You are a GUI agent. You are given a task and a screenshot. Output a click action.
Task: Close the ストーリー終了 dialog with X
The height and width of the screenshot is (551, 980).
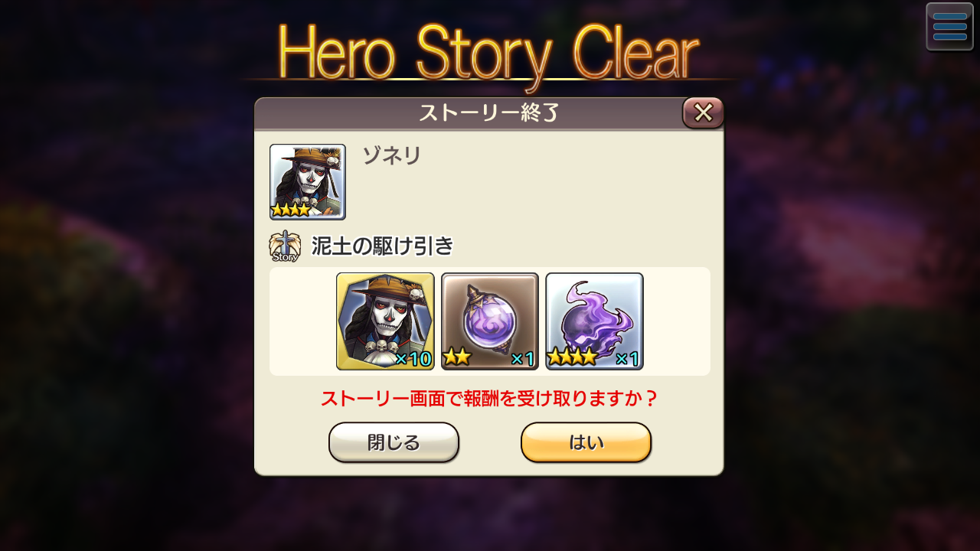(x=703, y=112)
